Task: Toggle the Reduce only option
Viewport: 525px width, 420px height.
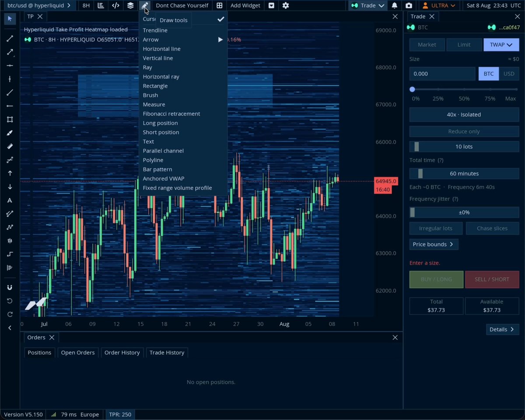Action: coord(464,131)
